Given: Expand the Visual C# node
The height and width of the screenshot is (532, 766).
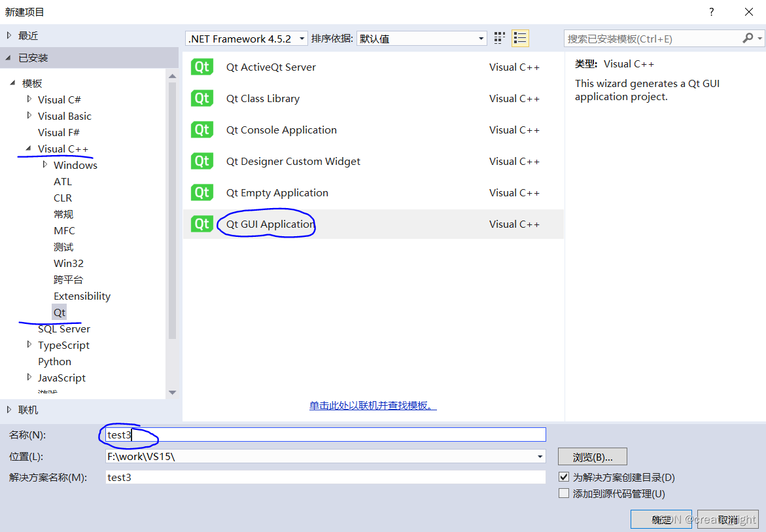Looking at the screenshot, I should (29, 99).
